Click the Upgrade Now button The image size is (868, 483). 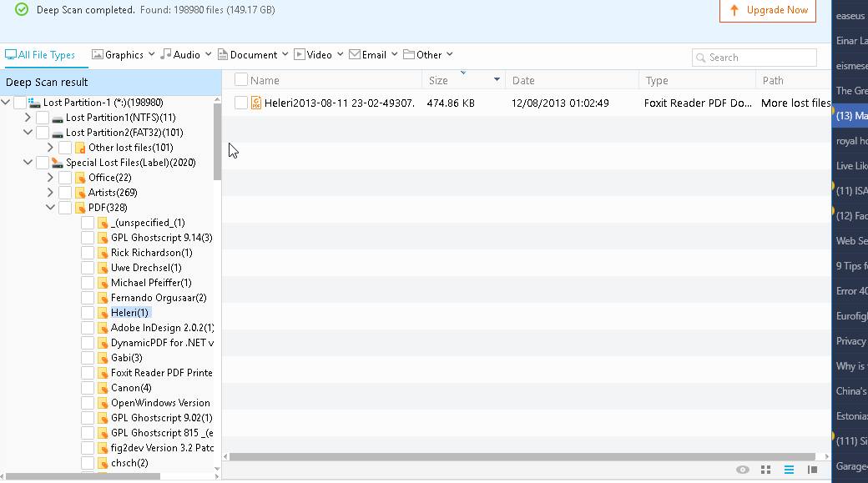click(768, 10)
